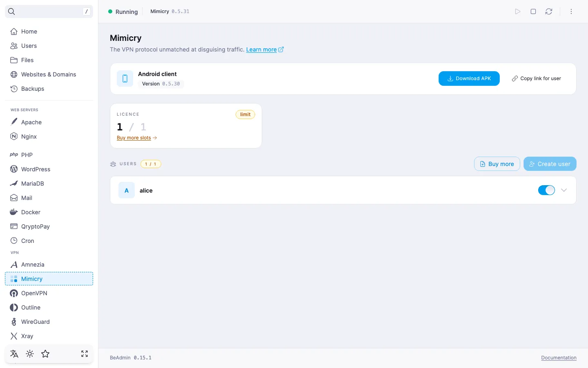This screenshot has width=588, height=368.
Task: Click the MariaDB seal icon
Action: (14, 184)
